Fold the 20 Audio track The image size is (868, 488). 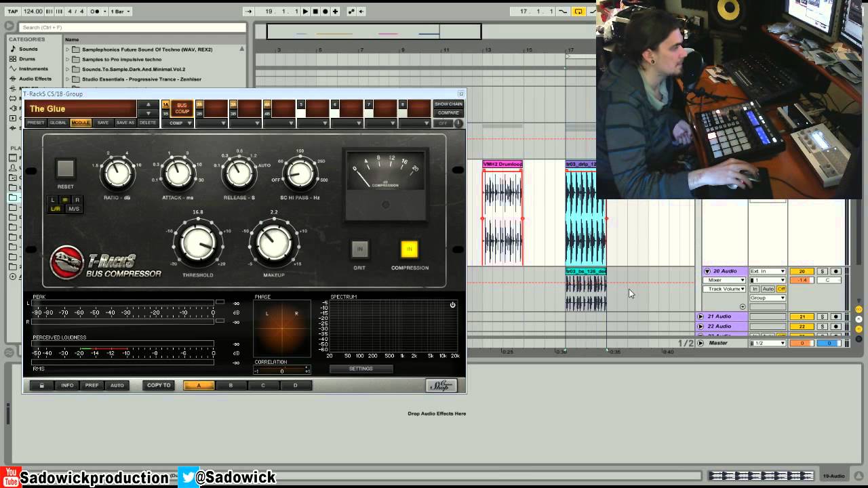pyautogui.click(x=707, y=271)
